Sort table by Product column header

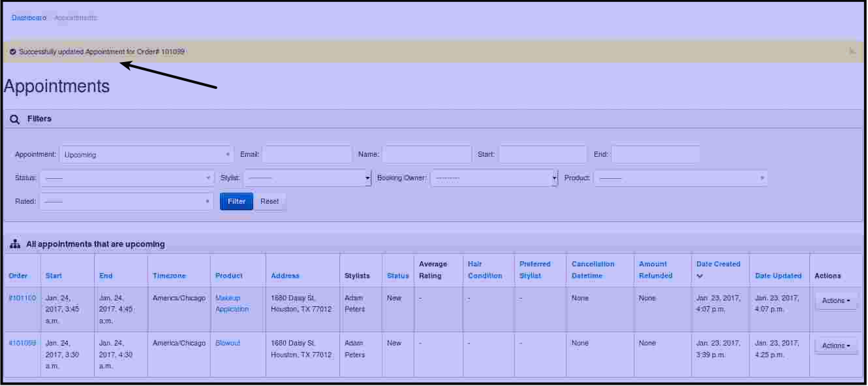click(229, 276)
